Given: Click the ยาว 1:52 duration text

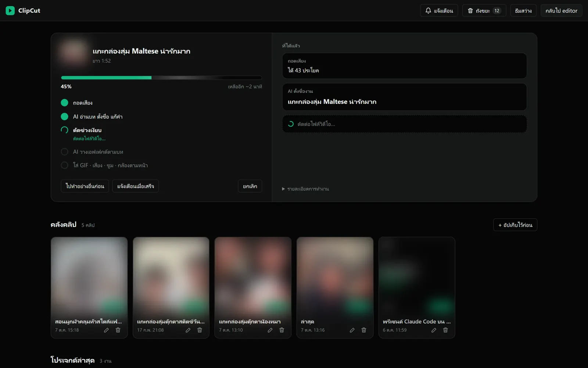Looking at the screenshot, I should (x=101, y=61).
